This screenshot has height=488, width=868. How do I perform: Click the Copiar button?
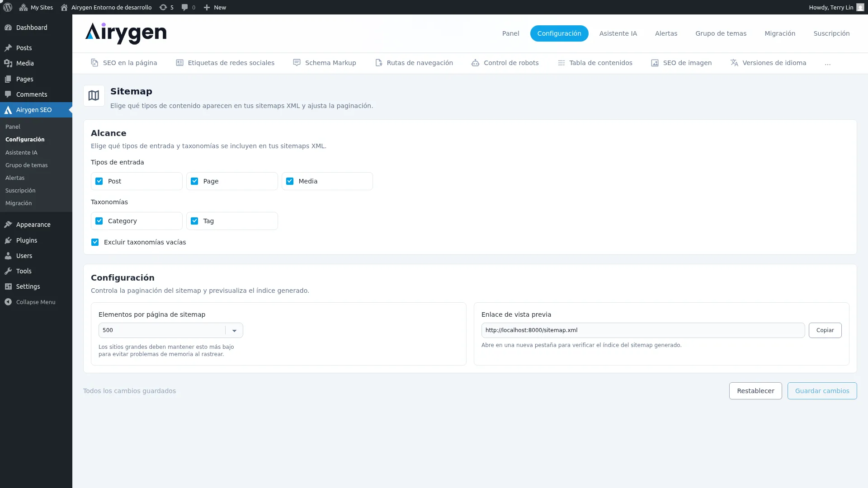(x=825, y=330)
